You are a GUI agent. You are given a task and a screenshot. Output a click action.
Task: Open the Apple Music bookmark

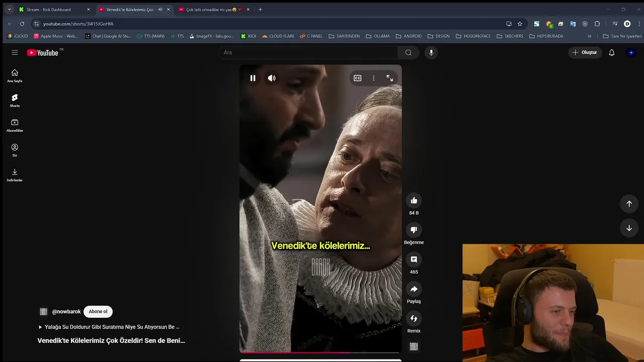click(56, 36)
